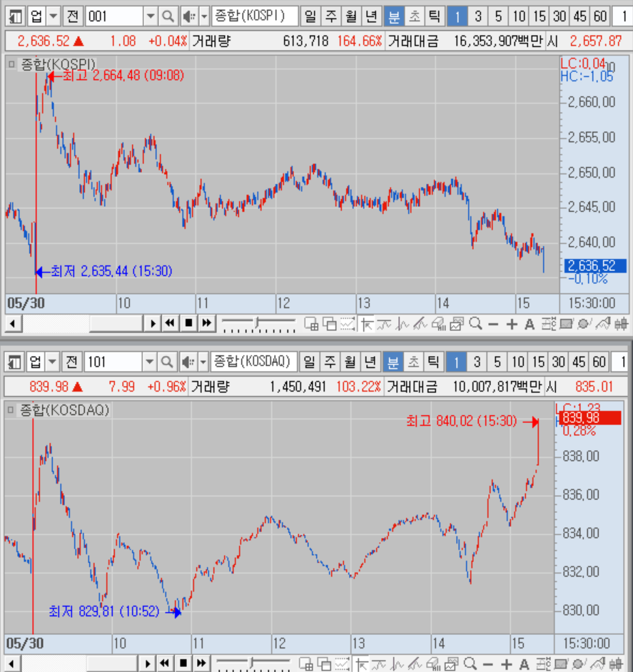Choose the 30-minute interval in KOSPI chart

click(559, 16)
